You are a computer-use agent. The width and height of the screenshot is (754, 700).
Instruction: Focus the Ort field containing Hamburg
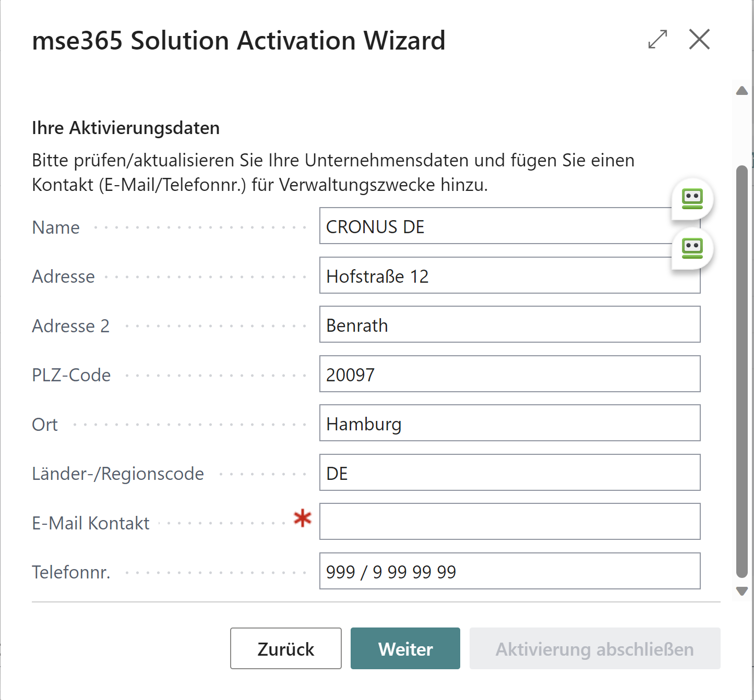pos(509,423)
